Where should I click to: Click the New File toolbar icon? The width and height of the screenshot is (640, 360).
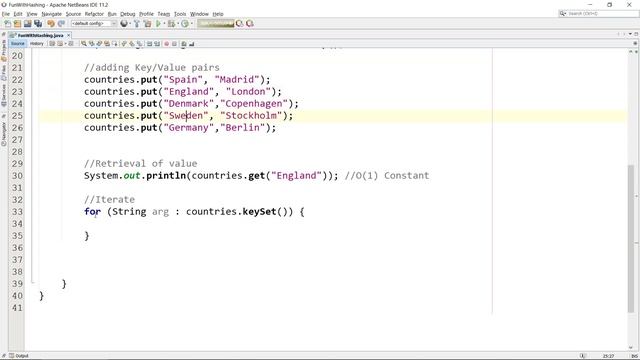(x=7, y=24)
